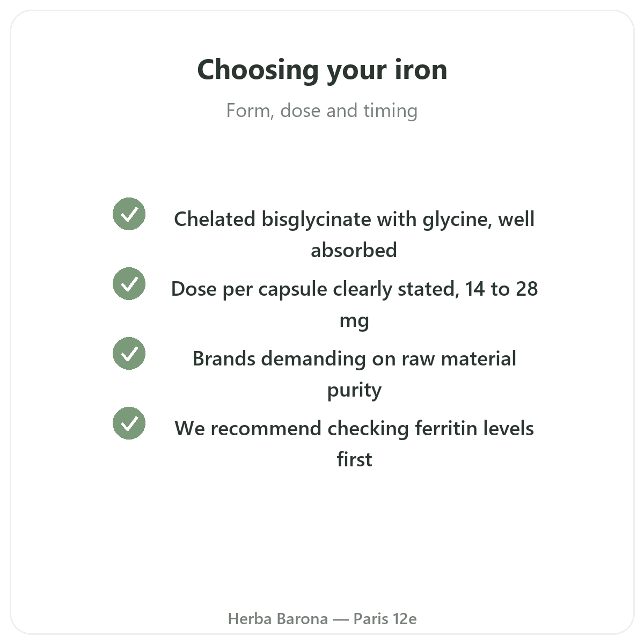Click the 'mg' unit on its own line
This screenshot has width=644, height=644.
(354, 321)
